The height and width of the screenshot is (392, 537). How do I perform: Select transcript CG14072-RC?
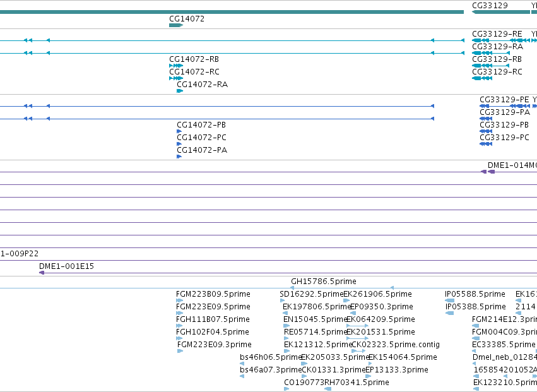pos(194,72)
